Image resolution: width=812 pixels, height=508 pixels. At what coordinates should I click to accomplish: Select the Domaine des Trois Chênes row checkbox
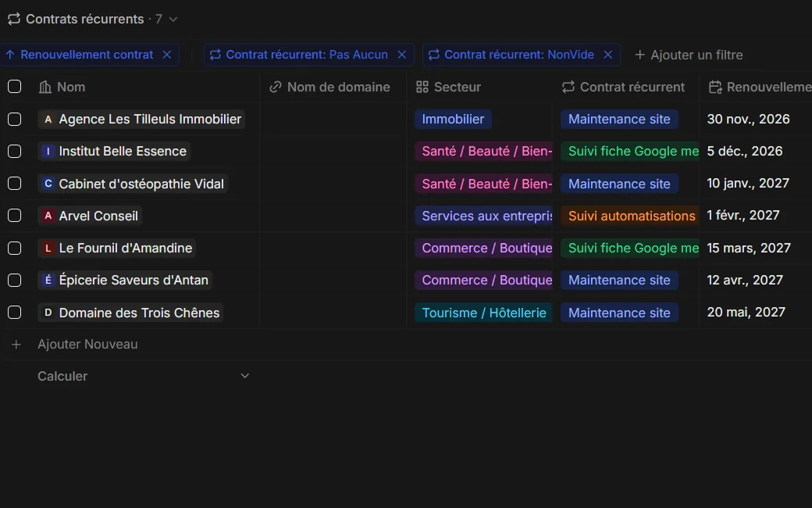click(x=15, y=313)
